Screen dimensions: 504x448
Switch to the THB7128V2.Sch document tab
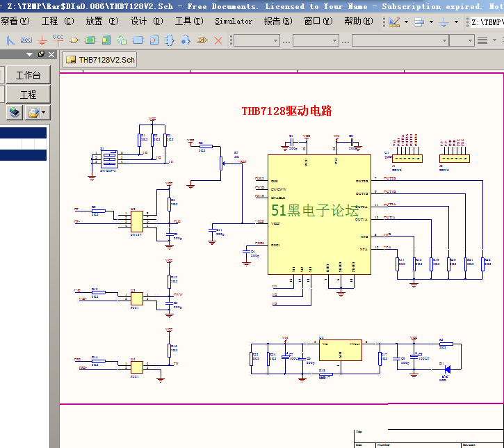point(99,60)
